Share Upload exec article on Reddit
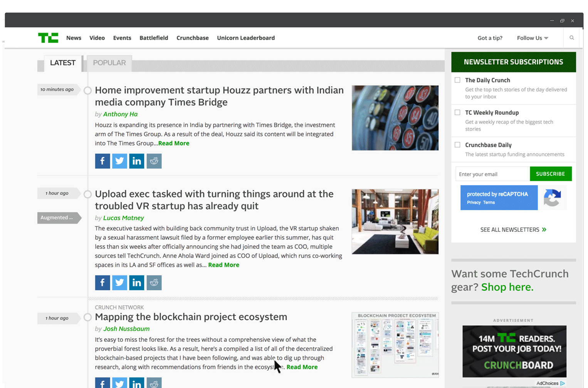Screen dimensions: 588x388 154,283
